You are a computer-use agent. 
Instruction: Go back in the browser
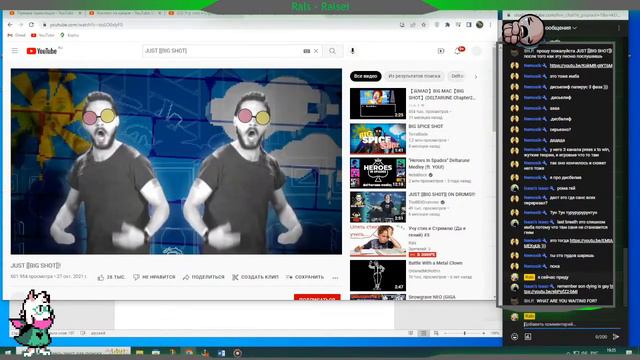[10, 25]
